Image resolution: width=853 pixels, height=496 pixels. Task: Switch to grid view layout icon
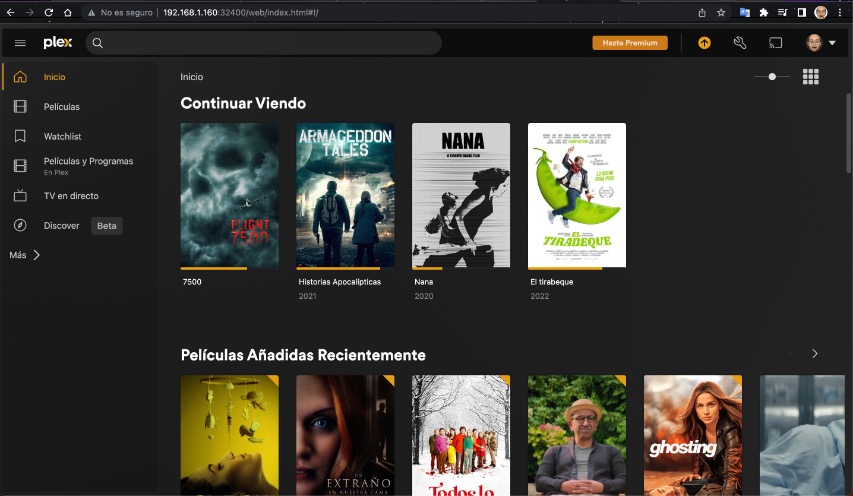(x=811, y=77)
